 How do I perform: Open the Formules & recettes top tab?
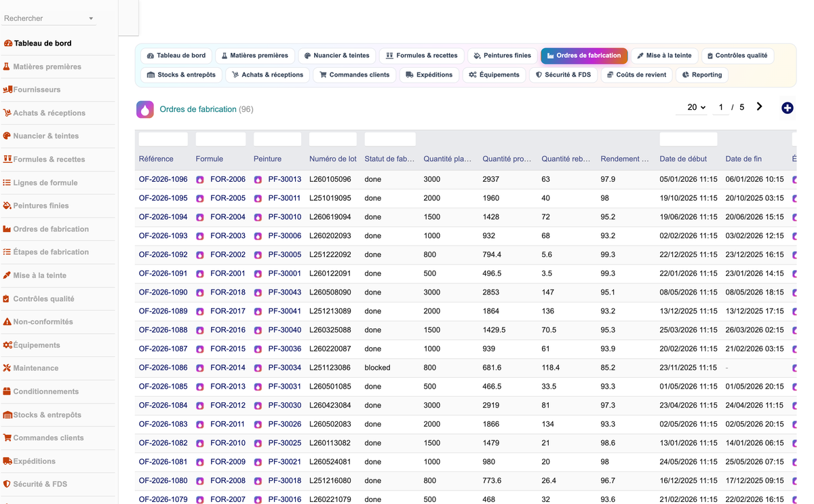tap(422, 56)
